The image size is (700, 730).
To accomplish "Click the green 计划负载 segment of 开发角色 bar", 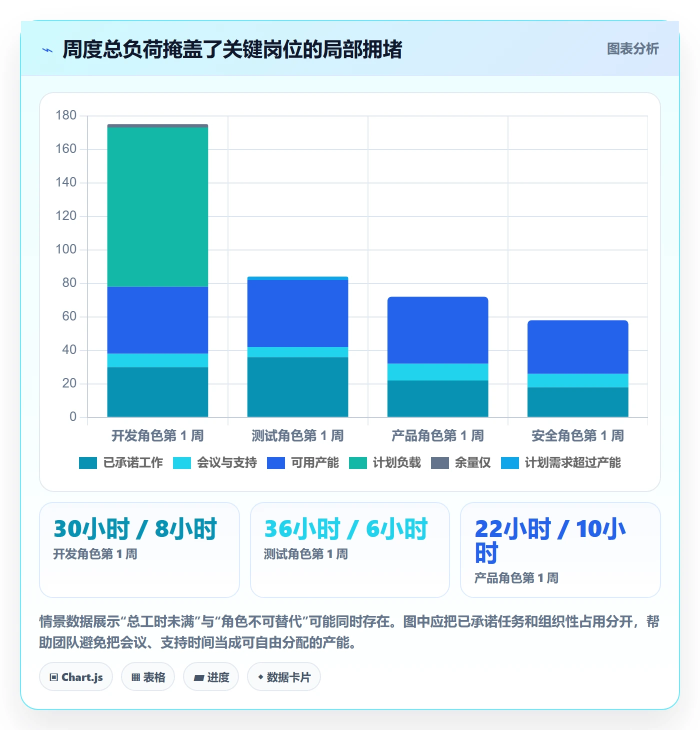I will tap(157, 207).
